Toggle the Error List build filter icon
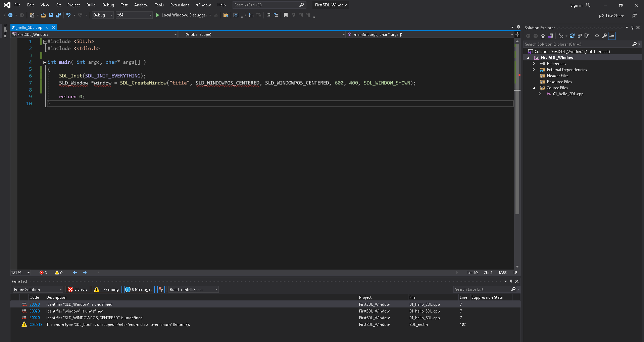 pyautogui.click(x=161, y=289)
